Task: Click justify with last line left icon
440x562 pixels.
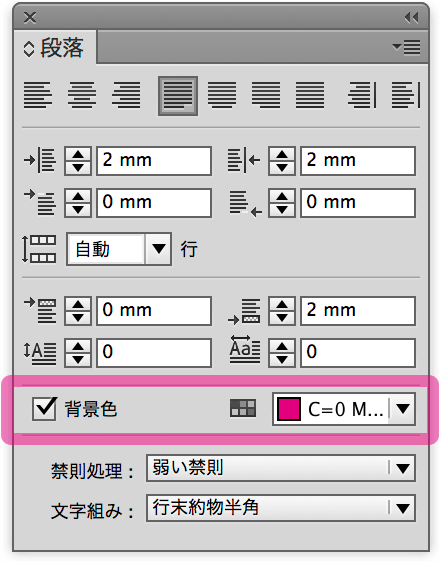Action: 178,96
